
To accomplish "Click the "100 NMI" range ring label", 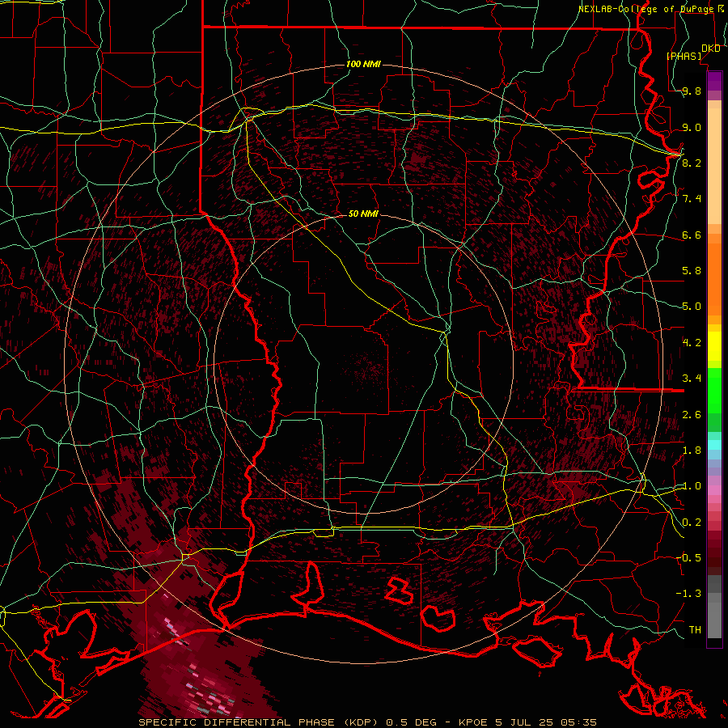I will 363,64.
